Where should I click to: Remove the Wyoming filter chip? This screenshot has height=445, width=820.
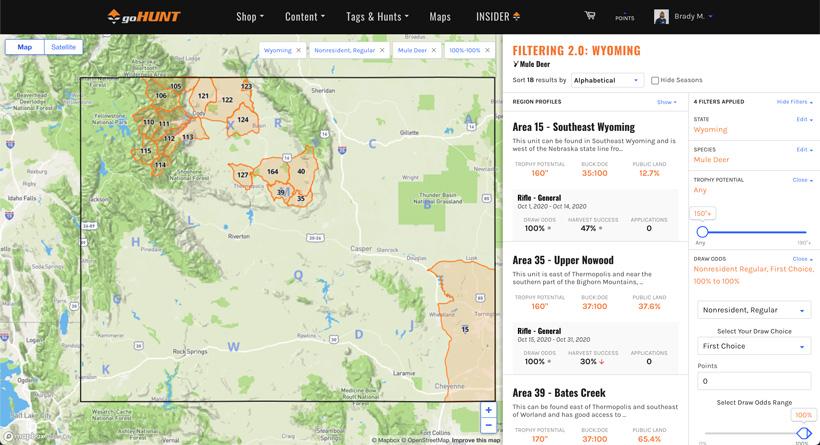click(298, 49)
